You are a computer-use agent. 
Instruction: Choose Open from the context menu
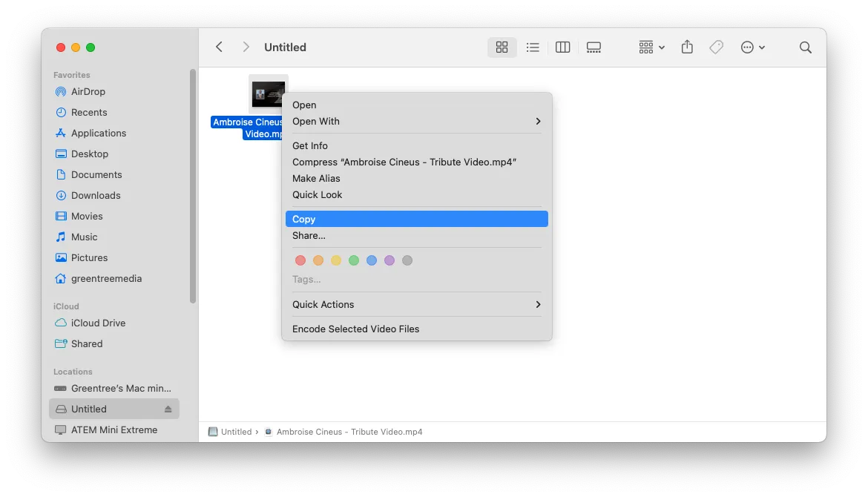coord(417,105)
